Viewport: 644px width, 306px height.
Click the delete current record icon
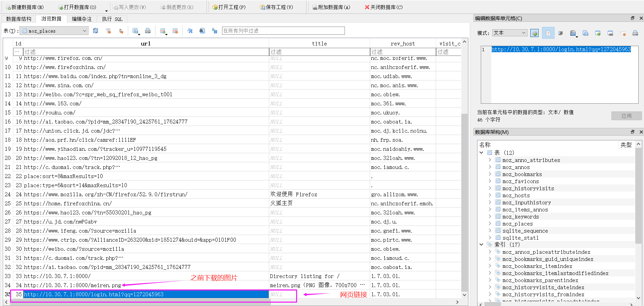click(x=175, y=31)
